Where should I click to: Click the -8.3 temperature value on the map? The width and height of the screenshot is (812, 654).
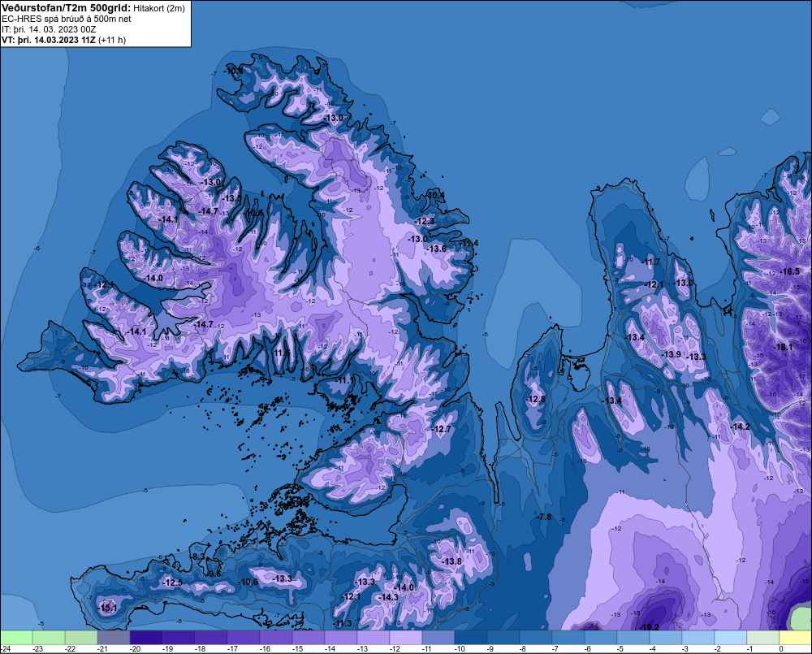point(197,557)
